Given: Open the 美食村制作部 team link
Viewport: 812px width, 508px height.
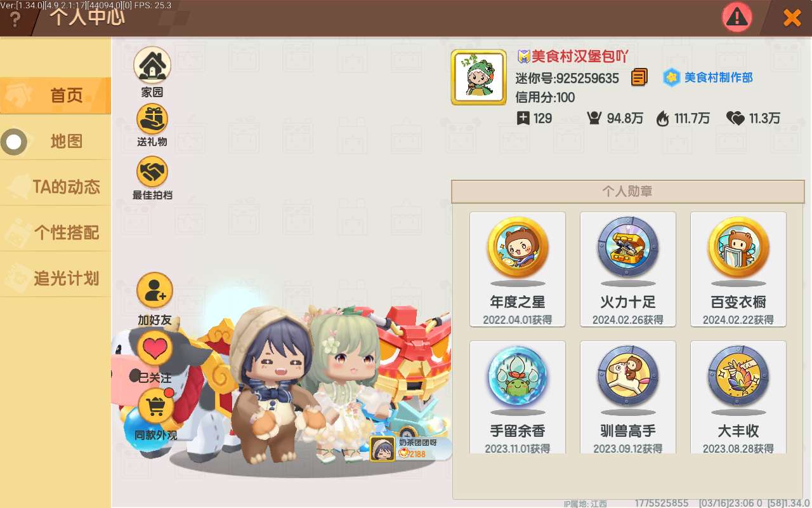Looking at the screenshot, I should 708,77.
